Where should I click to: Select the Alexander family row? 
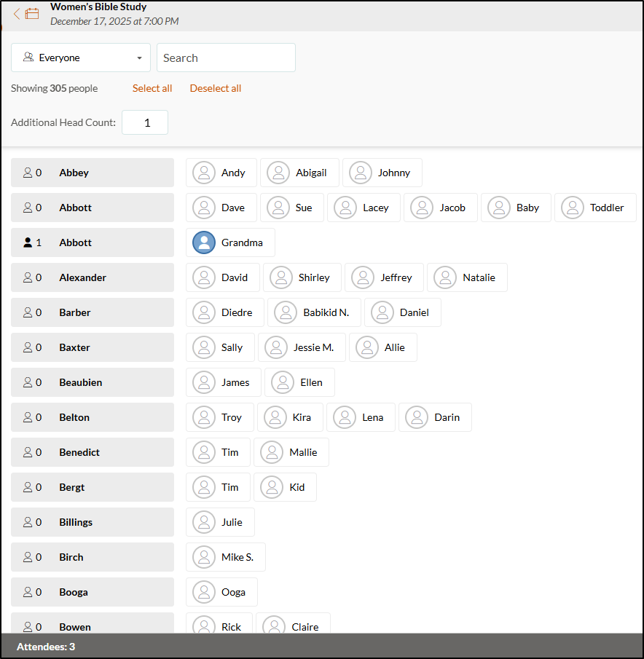coord(93,277)
